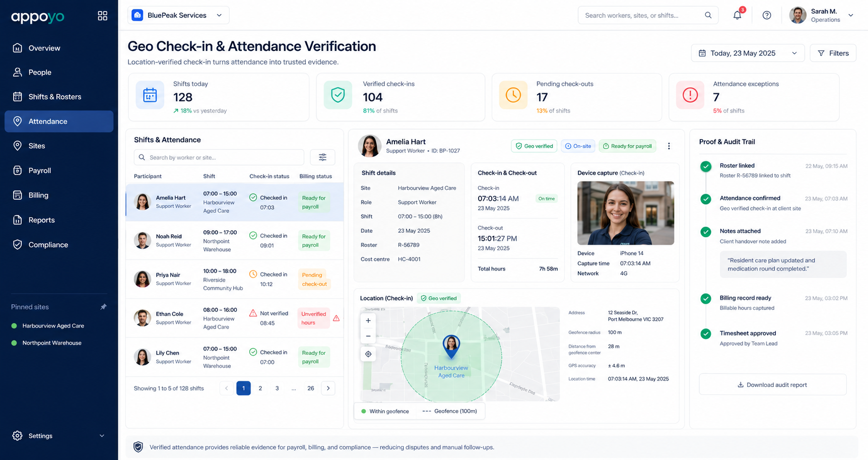Click Sarah M. profile avatar
This screenshot has height=460, width=868.
click(x=797, y=15)
